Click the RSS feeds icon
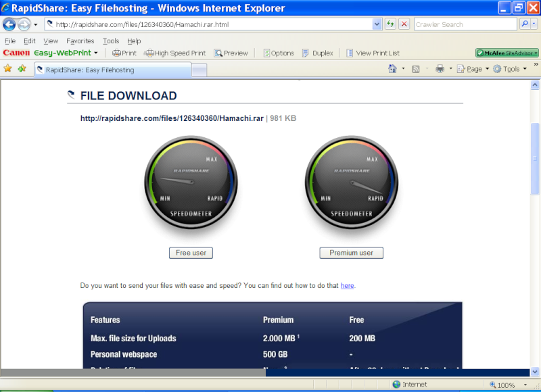541x392 pixels. pyautogui.click(x=416, y=69)
